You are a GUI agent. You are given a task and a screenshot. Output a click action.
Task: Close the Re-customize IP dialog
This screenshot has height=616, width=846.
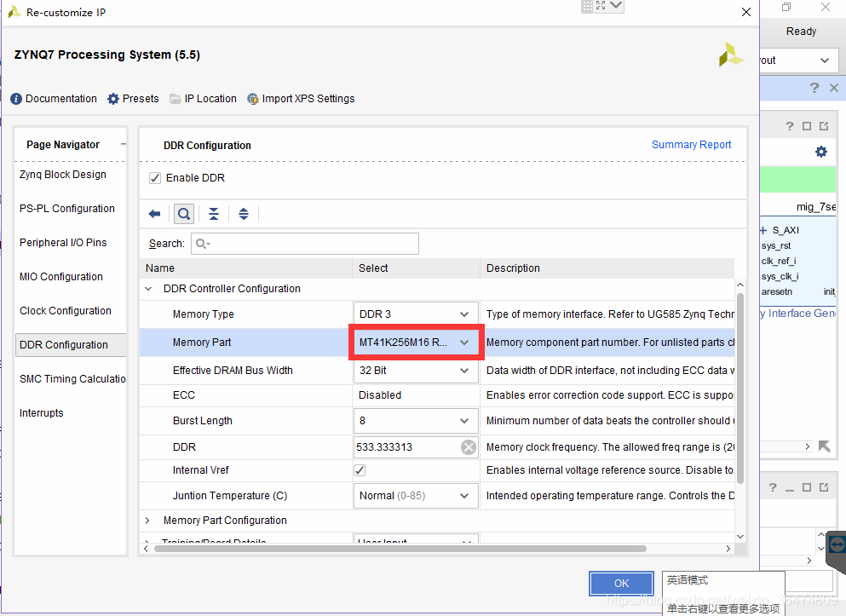746,12
